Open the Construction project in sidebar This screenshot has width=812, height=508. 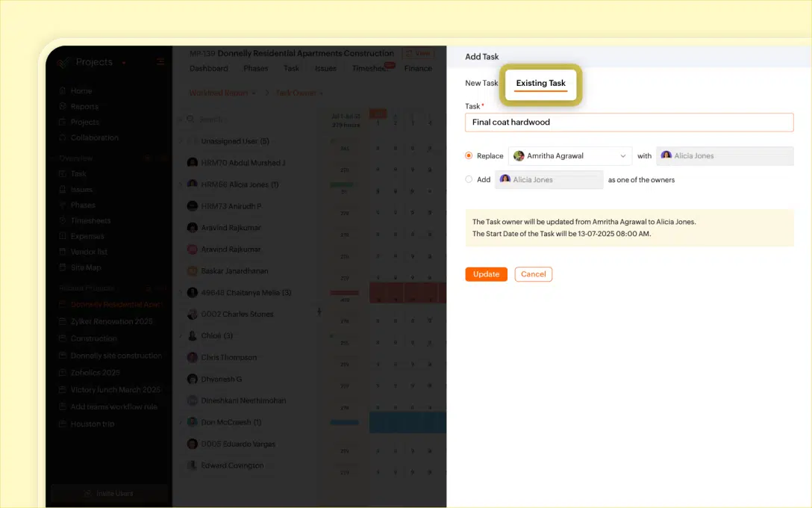coord(94,338)
